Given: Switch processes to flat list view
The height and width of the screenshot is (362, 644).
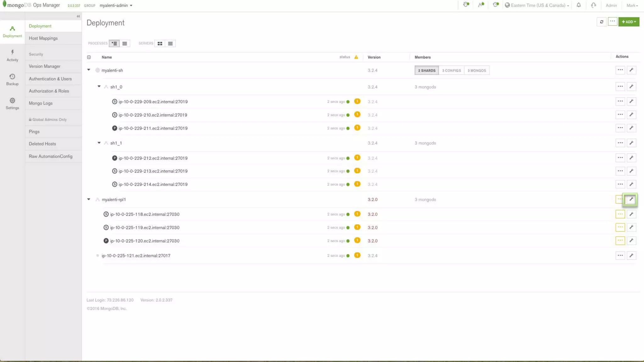Looking at the screenshot, I should [125, 44].
